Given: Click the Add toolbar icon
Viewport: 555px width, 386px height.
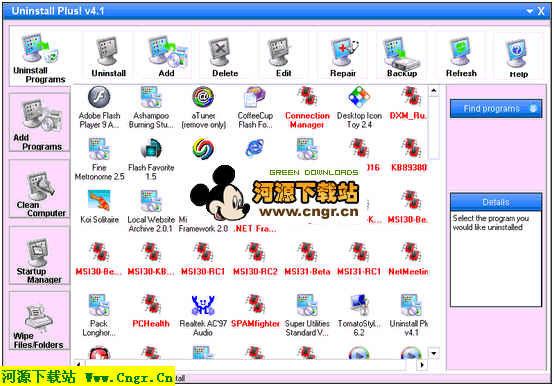Looking at the screenshot, I should pyautogui.click(x=167, y=57).
